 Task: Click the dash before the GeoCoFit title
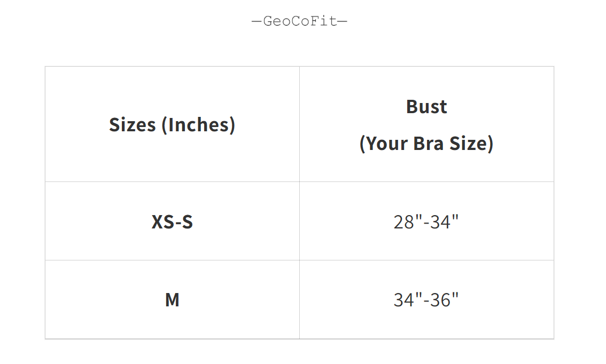pos(257,21)
